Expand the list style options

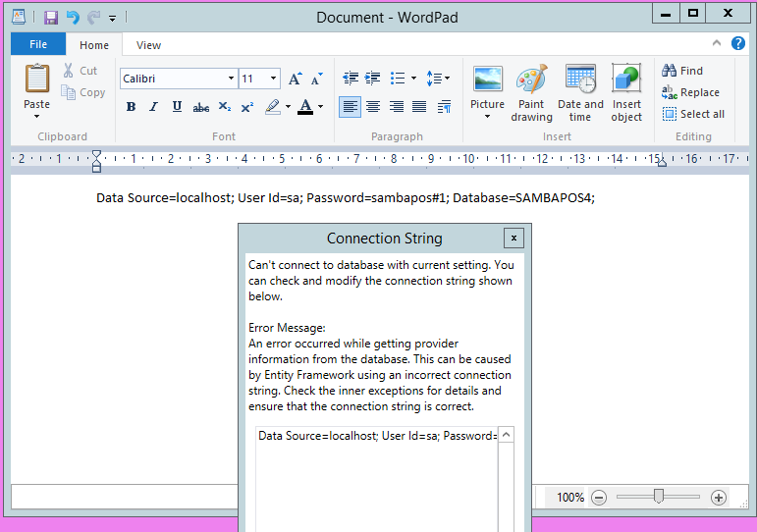(x=413, y=79)
